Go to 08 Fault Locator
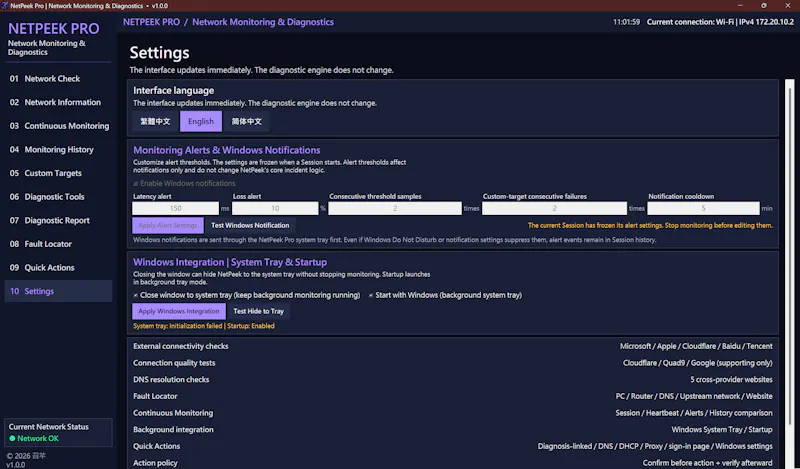800x469 pixels. [58, 244]
